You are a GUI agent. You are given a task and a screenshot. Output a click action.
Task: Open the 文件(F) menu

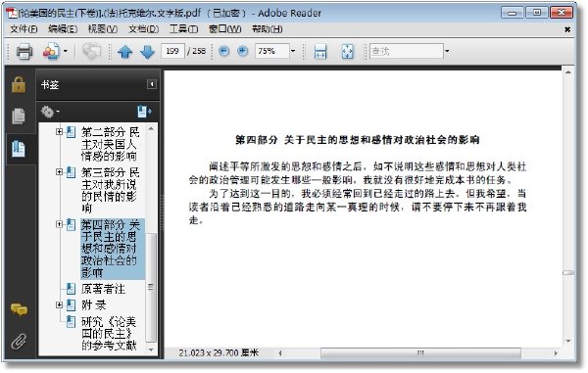(24, 29)
